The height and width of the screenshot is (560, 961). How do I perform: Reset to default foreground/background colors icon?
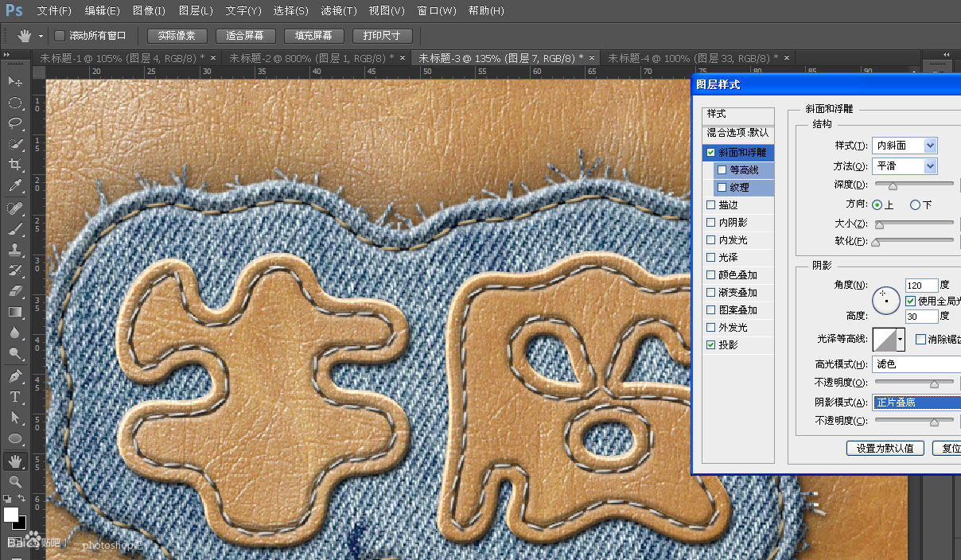[7, 499]
